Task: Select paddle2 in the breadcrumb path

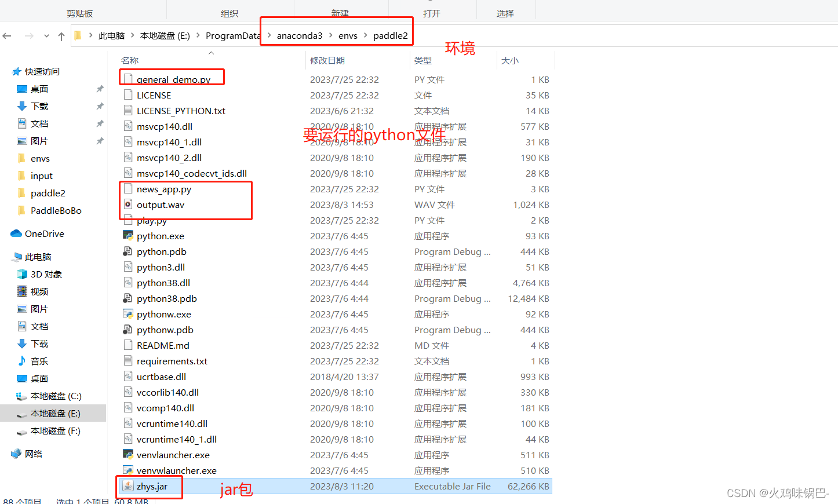Action: (390, 35)
